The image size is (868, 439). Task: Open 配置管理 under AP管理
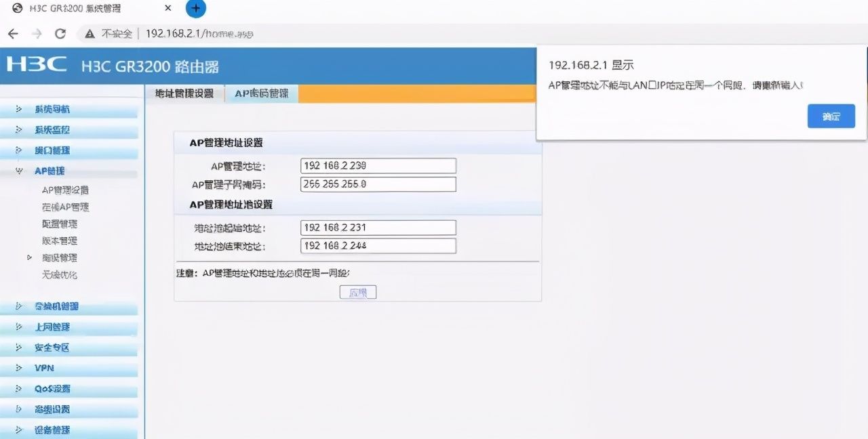tap(60, 224)
